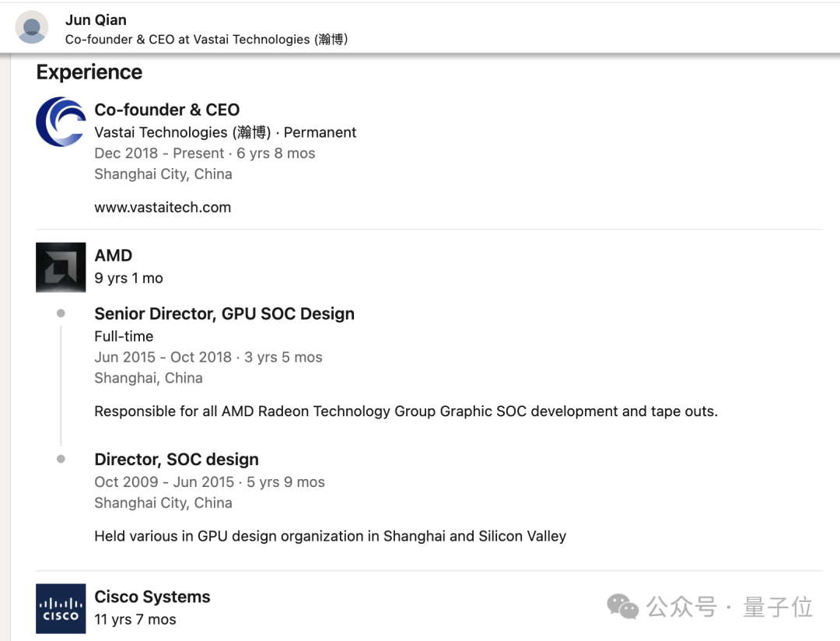
Task: Click the GPU design organization description text
Action: click(x=331, y=536)
